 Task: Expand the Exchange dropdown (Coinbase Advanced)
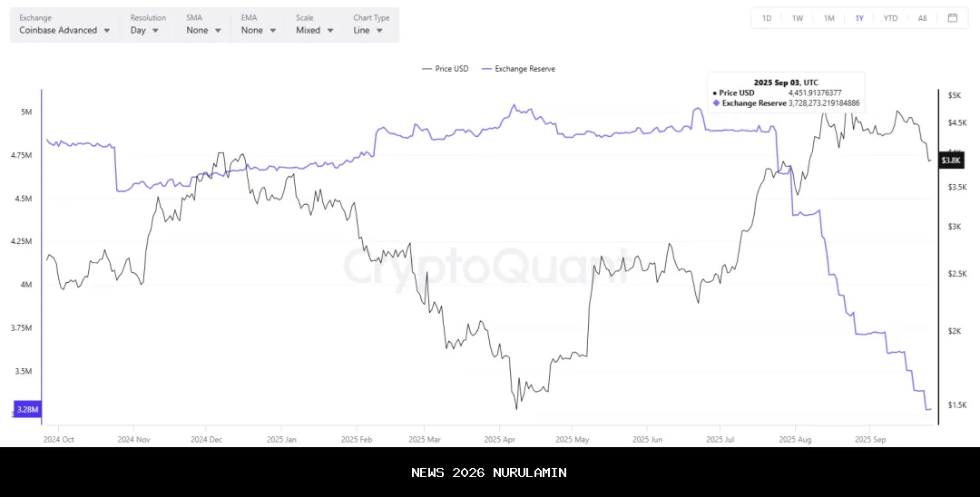pyautogui.click(x=65, y=30)
